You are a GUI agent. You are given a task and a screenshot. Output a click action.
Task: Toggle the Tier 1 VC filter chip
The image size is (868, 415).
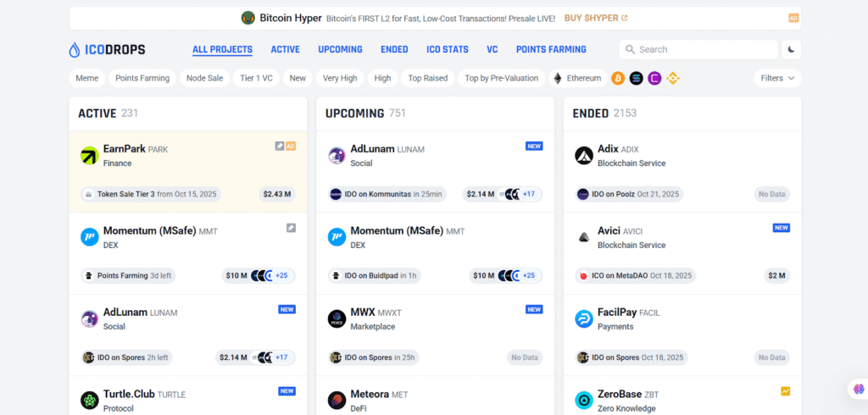tap(256, 79)
